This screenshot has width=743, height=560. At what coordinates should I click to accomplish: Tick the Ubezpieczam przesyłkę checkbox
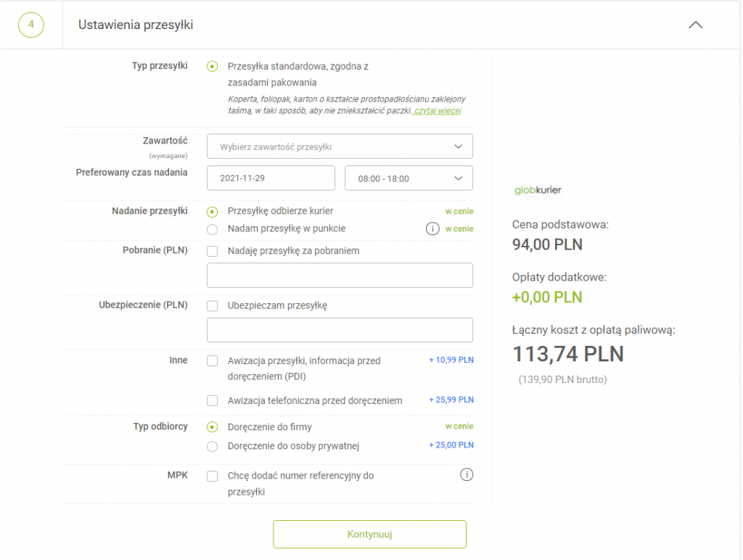coord(212,306)
